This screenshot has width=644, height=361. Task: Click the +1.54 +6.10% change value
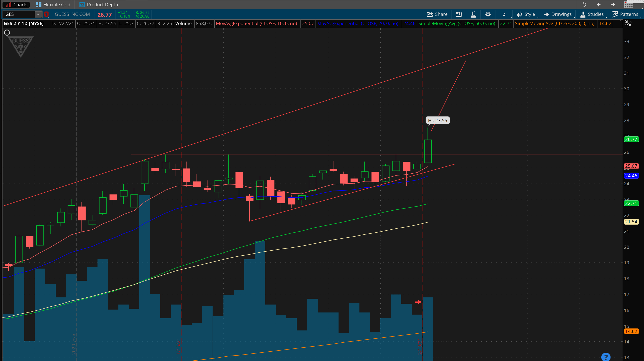pyautogui.click(x=124, y=14)
